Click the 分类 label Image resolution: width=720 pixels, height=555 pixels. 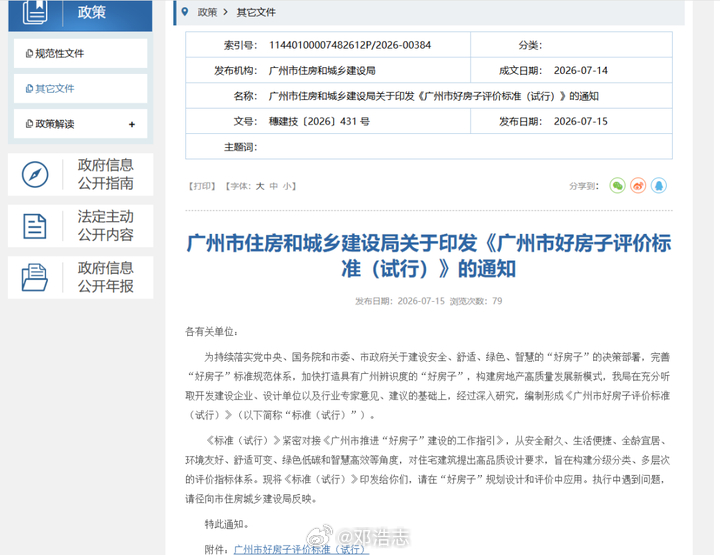coord(530,45)
